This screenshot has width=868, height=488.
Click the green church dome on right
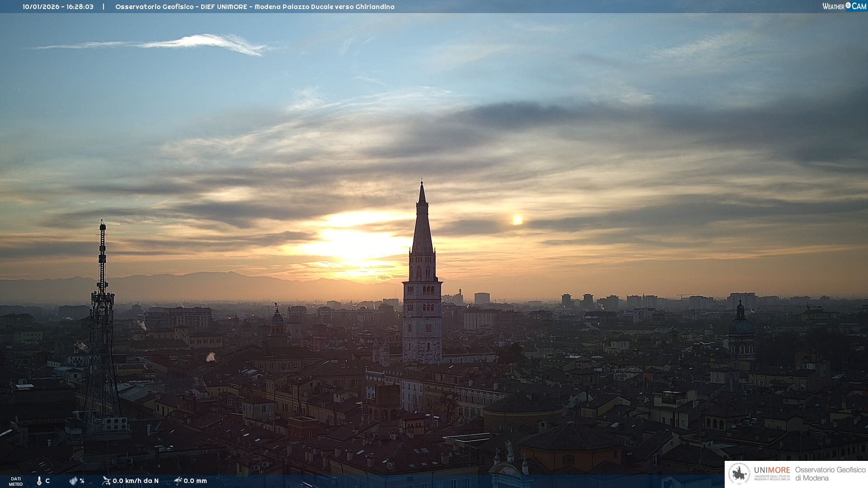coord(741,325)
